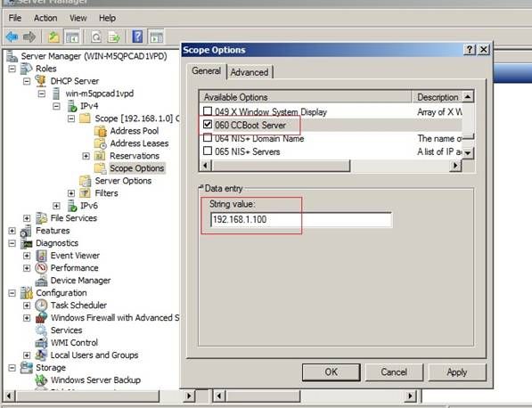Click the IPv4 node icon
Image resolution: width=532 pixels, height=408 pixels.
coord(72,106)
